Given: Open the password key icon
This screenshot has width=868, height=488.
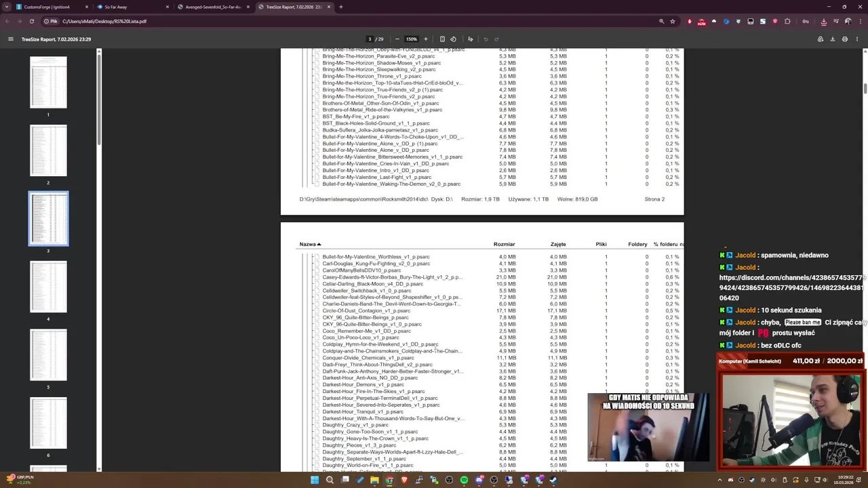Looking at the screenshot, I should point(806,21).
